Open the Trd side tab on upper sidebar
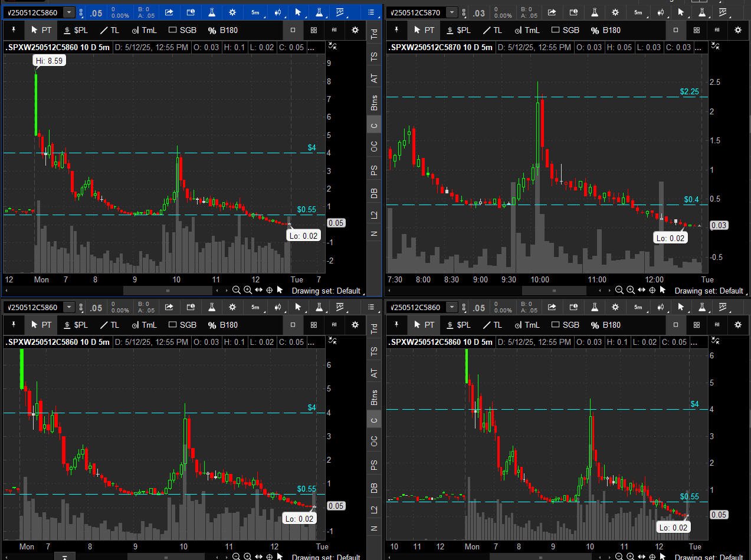The height and width of the screenshot is (560, 751). coord(373,35)
